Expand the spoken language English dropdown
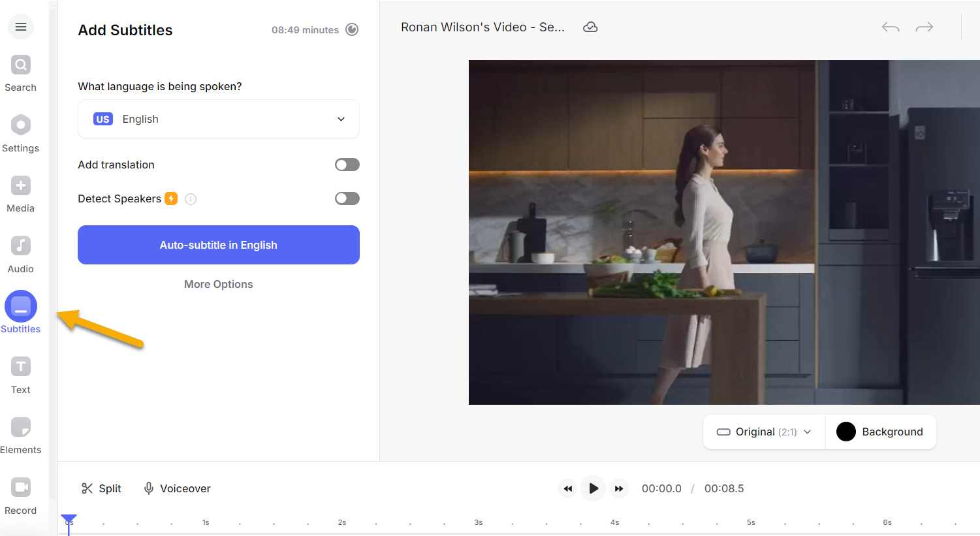The height and width of the screenshot is (536, 980). point(219,119)
